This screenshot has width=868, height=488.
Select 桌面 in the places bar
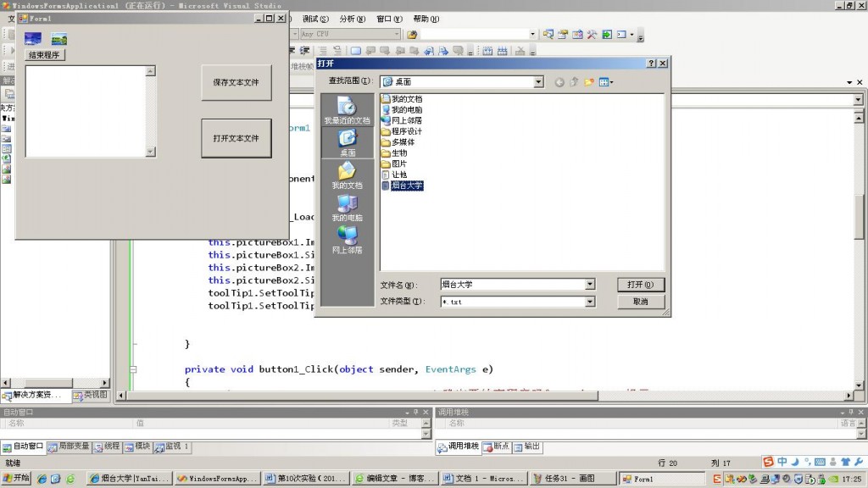tap(347, 142)
